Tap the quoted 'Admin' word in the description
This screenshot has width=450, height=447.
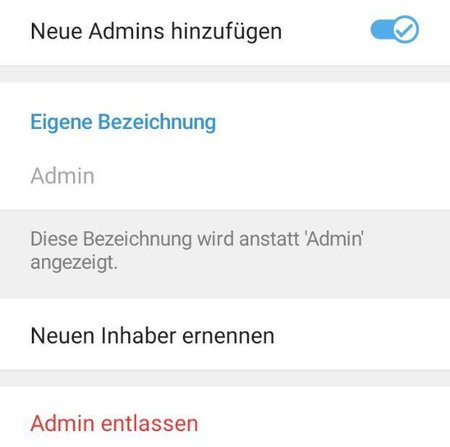click(334, 239)
